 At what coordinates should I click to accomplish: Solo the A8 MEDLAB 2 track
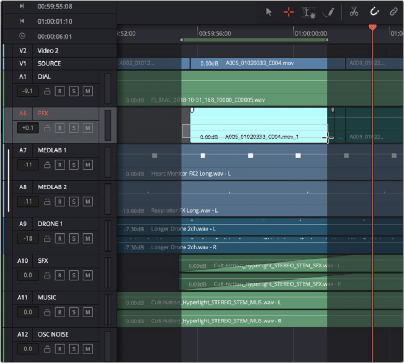(74, 202)
